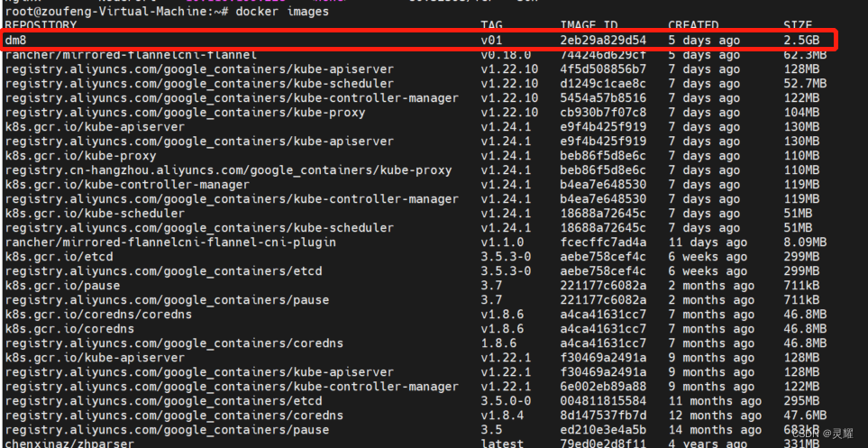Select the k8s.gcr.io/kube-proxy repository name
This screenshot has width=868, height=448.
tap(80, 156)
